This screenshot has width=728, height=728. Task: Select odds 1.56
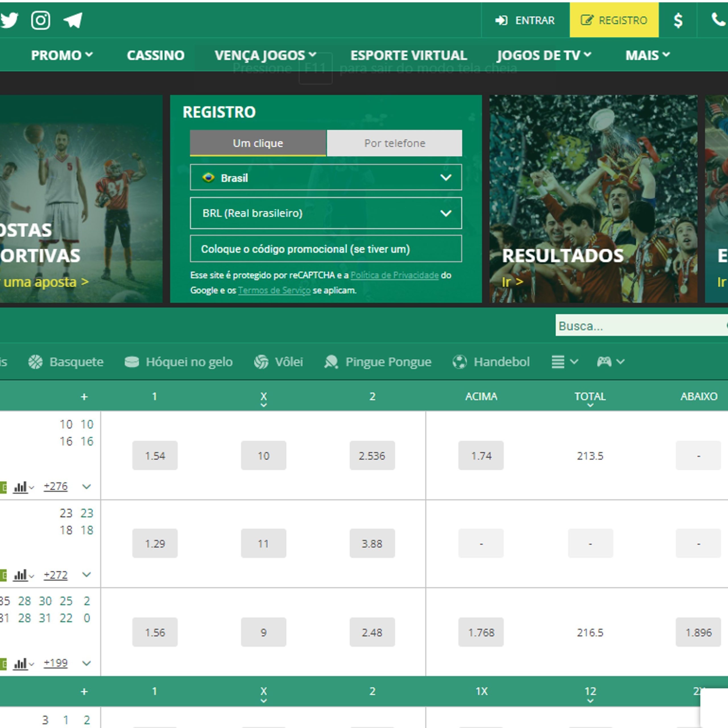[x=155, y=632]
